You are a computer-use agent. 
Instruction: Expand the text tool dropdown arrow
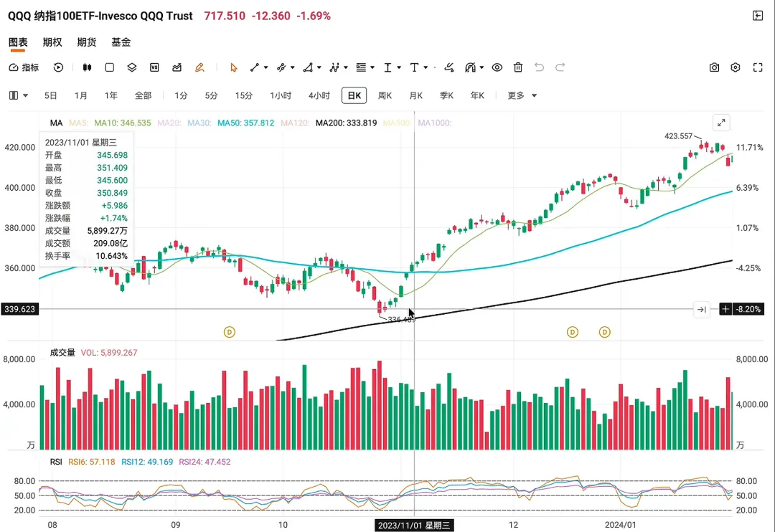426,67
